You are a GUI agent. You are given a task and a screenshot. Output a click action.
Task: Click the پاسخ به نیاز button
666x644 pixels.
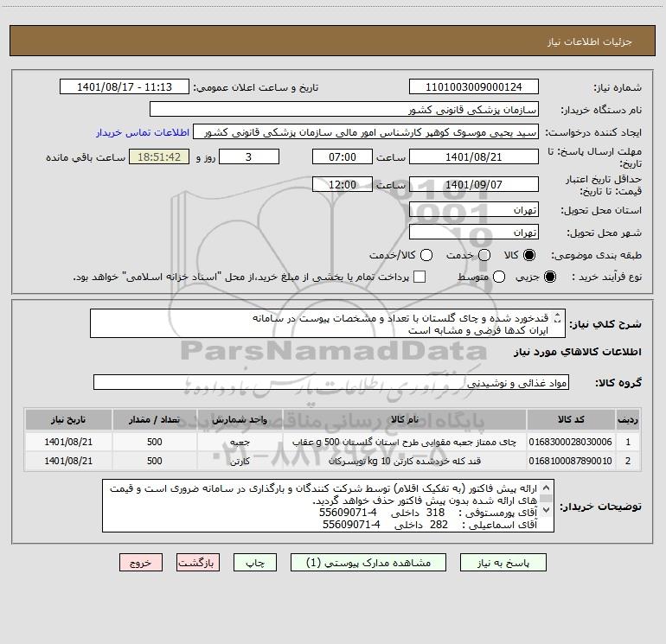click(503, 563)
